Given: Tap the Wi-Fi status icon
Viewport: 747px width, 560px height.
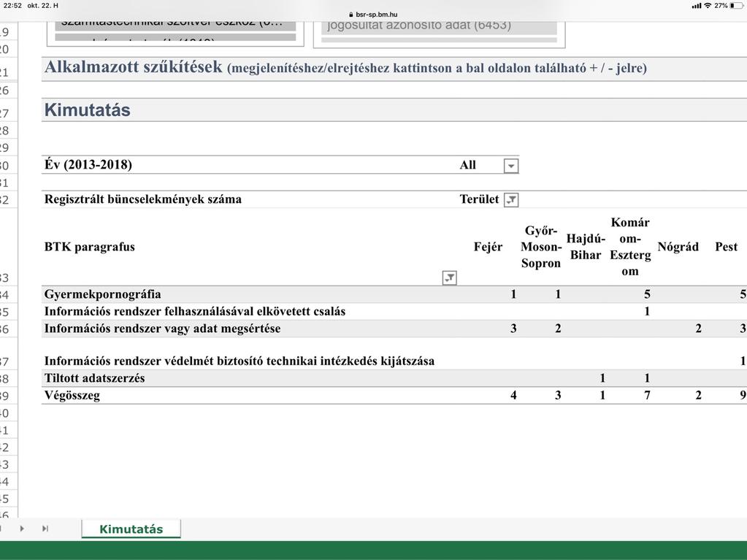Looking at the screenshot, I should [x=708, y=6].
